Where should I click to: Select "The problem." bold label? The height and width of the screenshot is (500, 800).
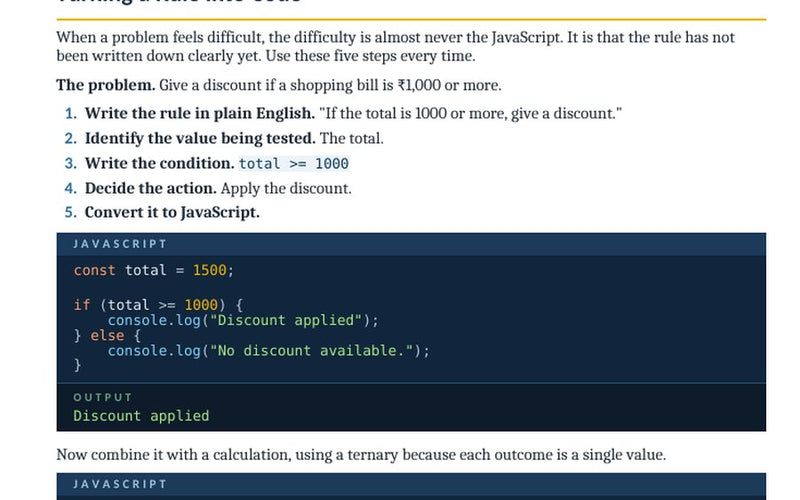click(x=106, y=85)
